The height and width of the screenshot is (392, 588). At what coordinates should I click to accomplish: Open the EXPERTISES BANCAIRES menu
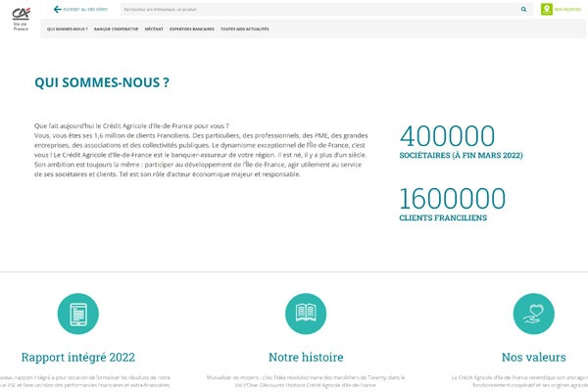[192, 28]
